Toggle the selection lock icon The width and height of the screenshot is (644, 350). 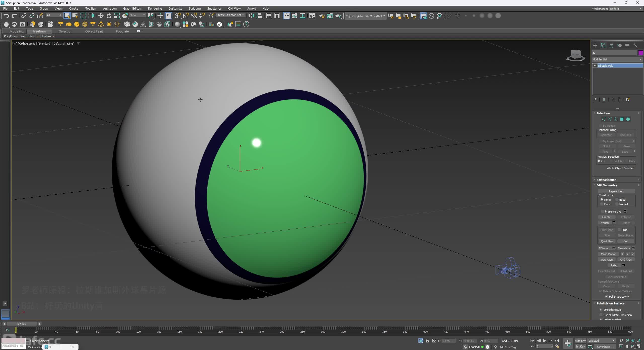(x=427, y=341)
